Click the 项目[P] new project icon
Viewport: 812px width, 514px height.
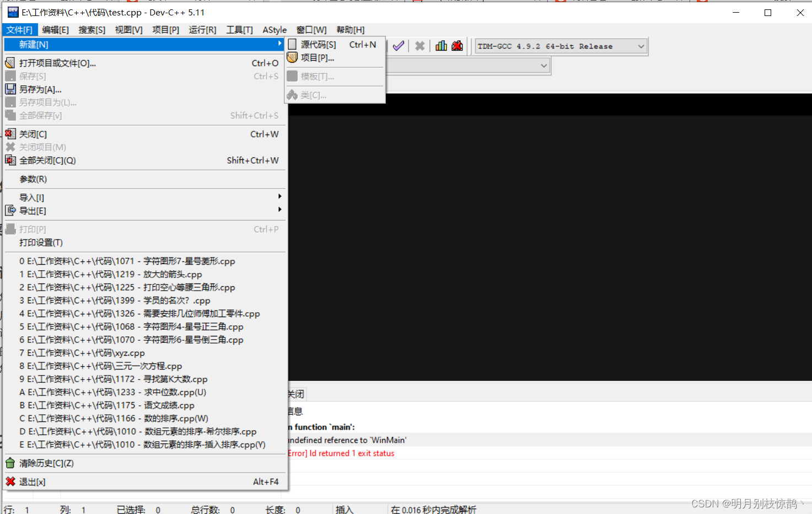[292, 57]
